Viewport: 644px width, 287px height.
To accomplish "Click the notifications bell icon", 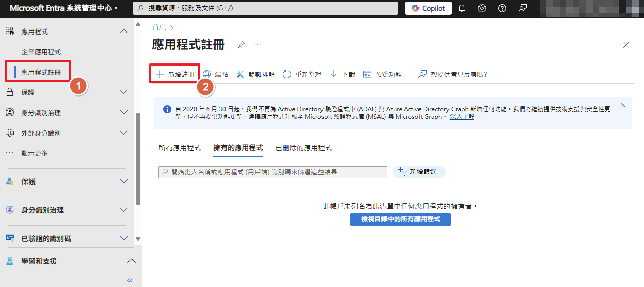I will [462, 8].
